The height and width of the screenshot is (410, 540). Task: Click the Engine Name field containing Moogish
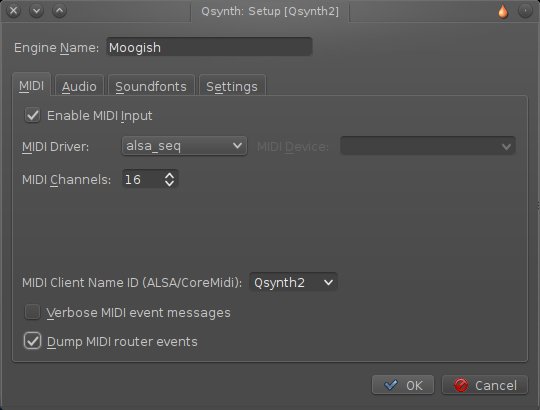click(209, 47)
